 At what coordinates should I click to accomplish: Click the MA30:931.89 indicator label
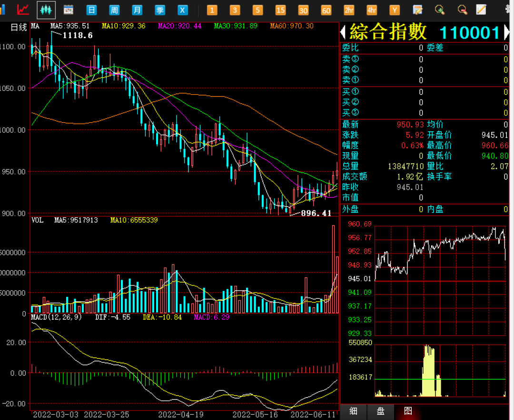coord(236,26)
